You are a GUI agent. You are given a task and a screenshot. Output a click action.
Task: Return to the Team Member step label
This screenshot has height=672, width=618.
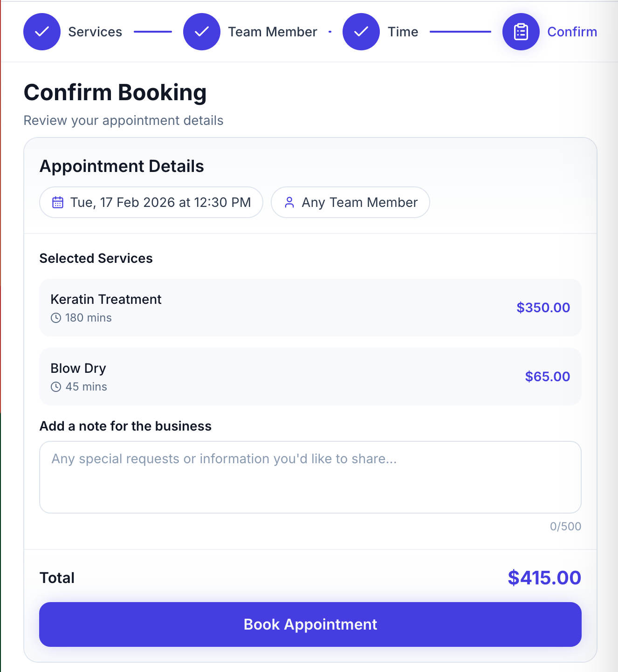[273, 32]
